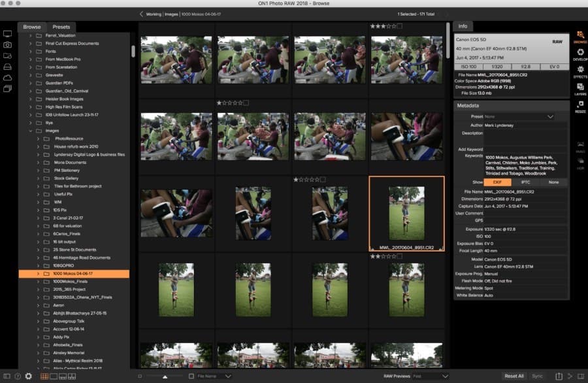Toggle the File Name sort checkbox

click(x=191, y=376)
